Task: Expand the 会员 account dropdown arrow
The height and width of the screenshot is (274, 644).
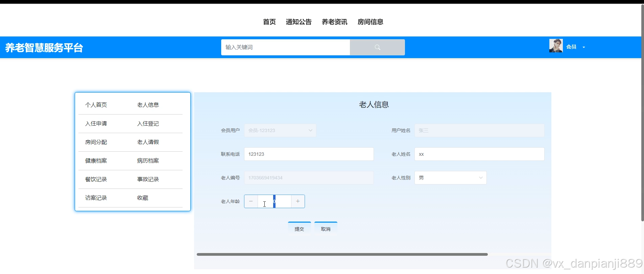Action: [584, 47]
